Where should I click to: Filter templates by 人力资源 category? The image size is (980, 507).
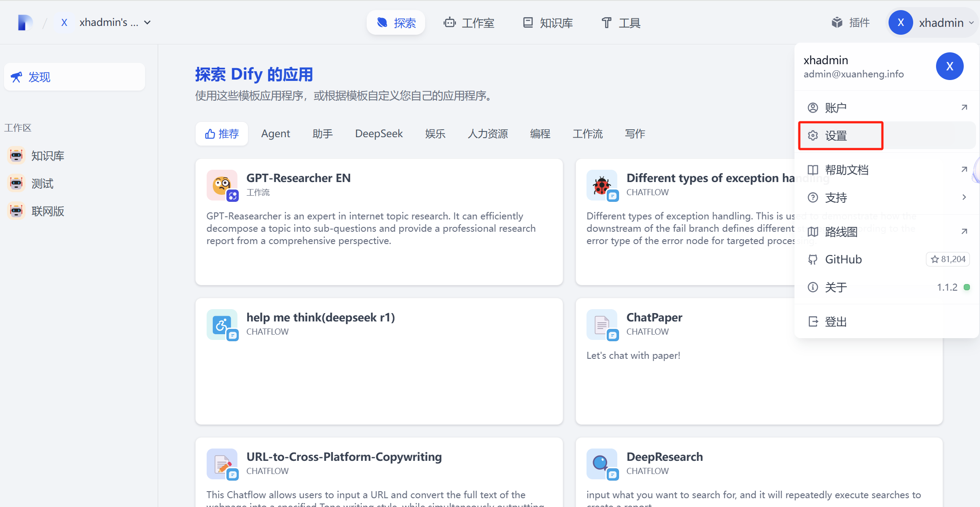click(488, 134)
